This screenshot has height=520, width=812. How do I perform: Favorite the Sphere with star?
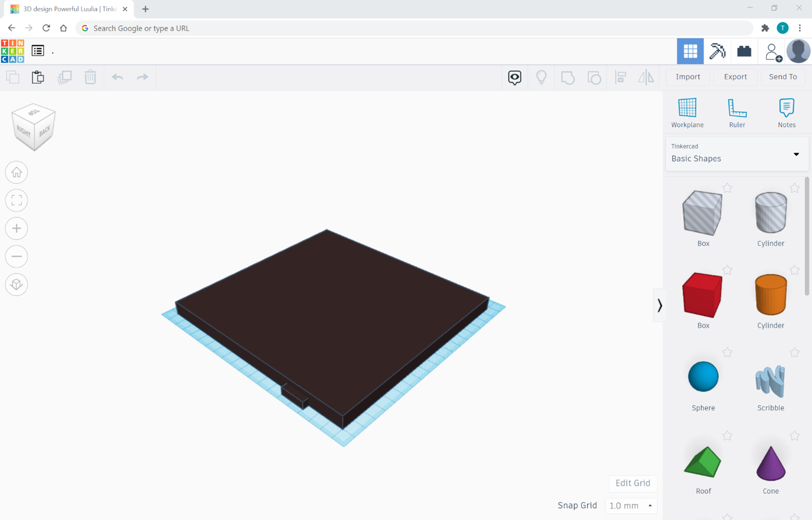coord(727,353)
